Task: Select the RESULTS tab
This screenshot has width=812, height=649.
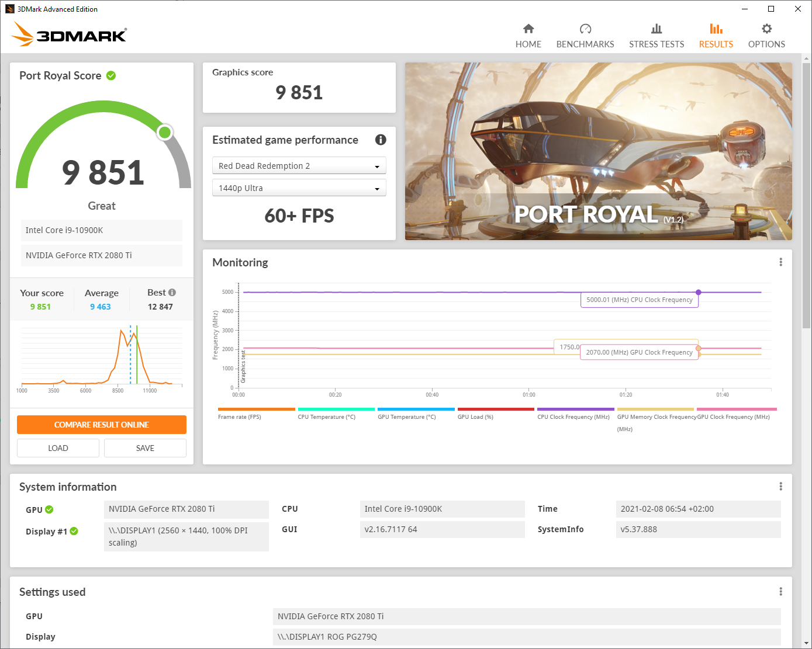Action: 716,36
